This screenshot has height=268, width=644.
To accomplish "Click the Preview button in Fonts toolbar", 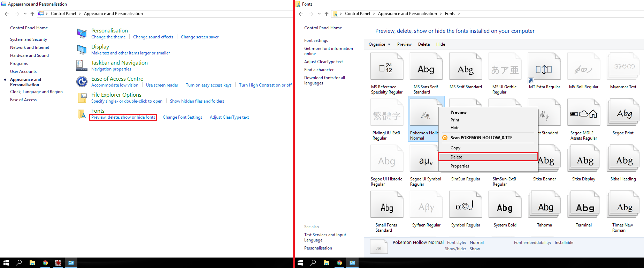I will tap(404, 44).
